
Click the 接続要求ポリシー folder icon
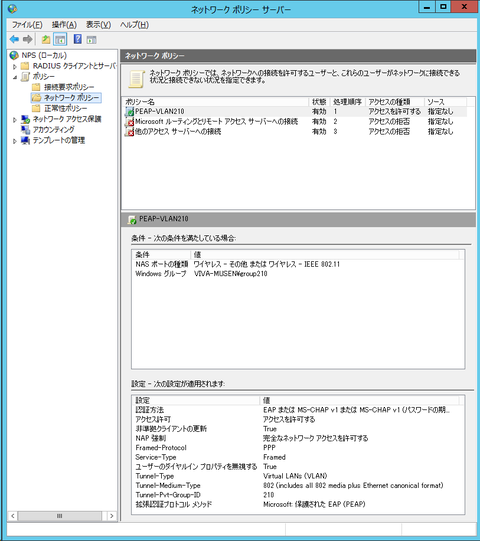(x=36, y=87)
